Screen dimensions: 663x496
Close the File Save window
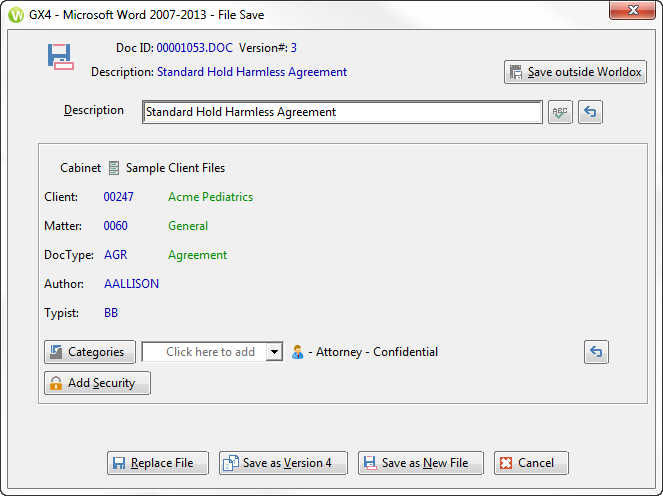633,10
